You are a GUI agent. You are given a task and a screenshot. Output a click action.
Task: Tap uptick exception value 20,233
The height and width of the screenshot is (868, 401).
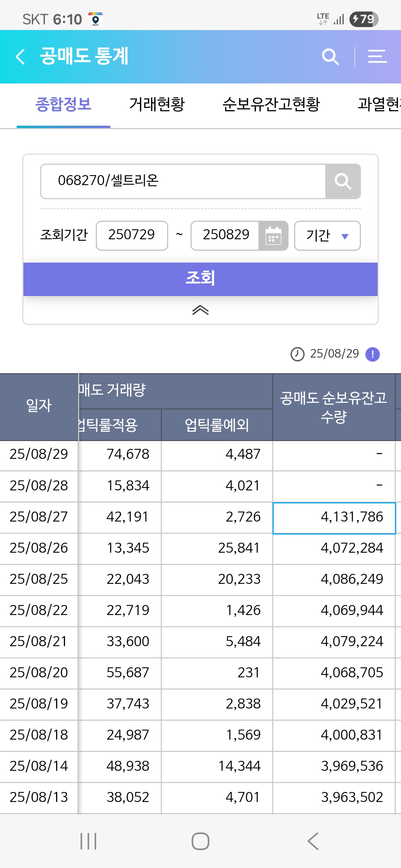pos(239,579)
